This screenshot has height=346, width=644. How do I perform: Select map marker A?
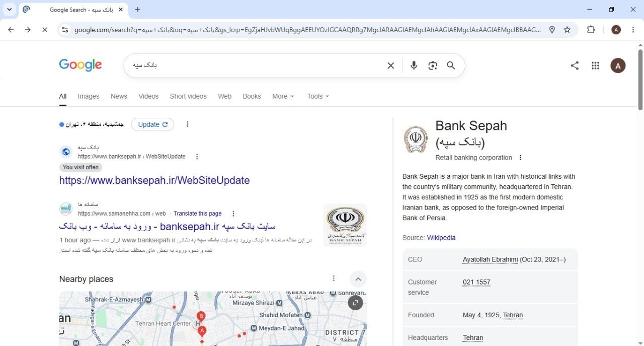[202, 332]
